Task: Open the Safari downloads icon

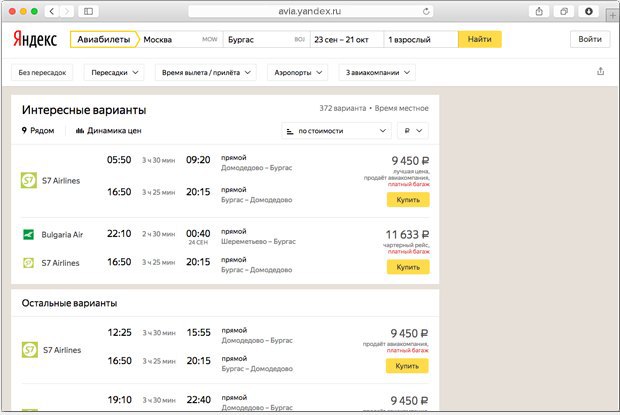Action: click(x=589, y=11)
